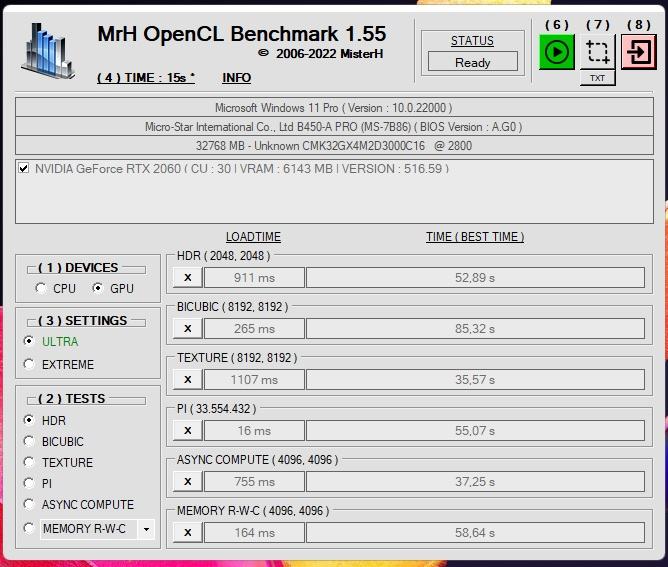Screen dimensions: 668x567
Task: Select the PI test radio button
Action: click(x=29, y=483)
